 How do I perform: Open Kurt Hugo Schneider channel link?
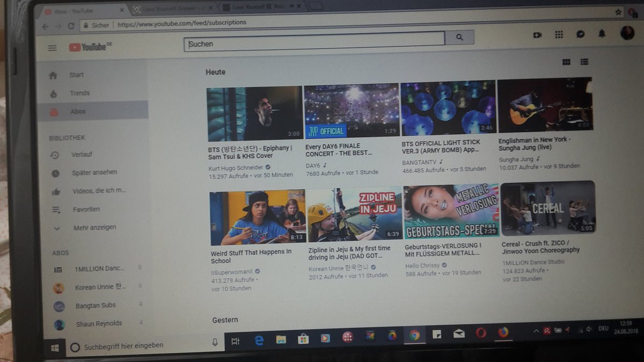tap(235, 167)
